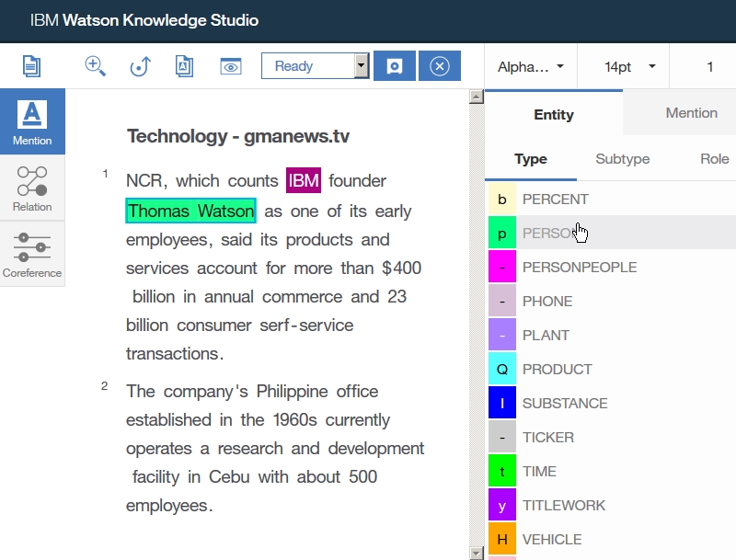The width and height of the screenshot is (736, 560).
Task: Click the word Philippine in sentence 2
Action: click(x=292, y=391)
